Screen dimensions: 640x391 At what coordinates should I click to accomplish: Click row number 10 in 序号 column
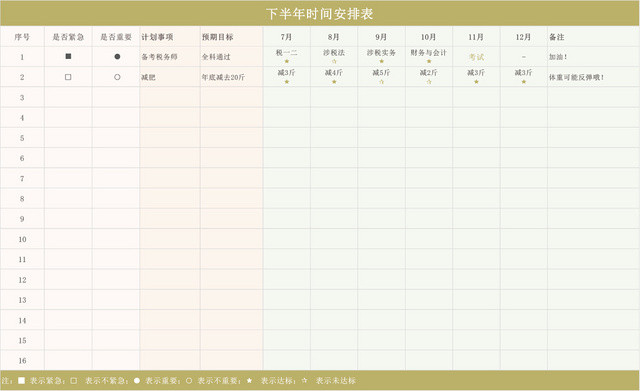pos(22,239)
